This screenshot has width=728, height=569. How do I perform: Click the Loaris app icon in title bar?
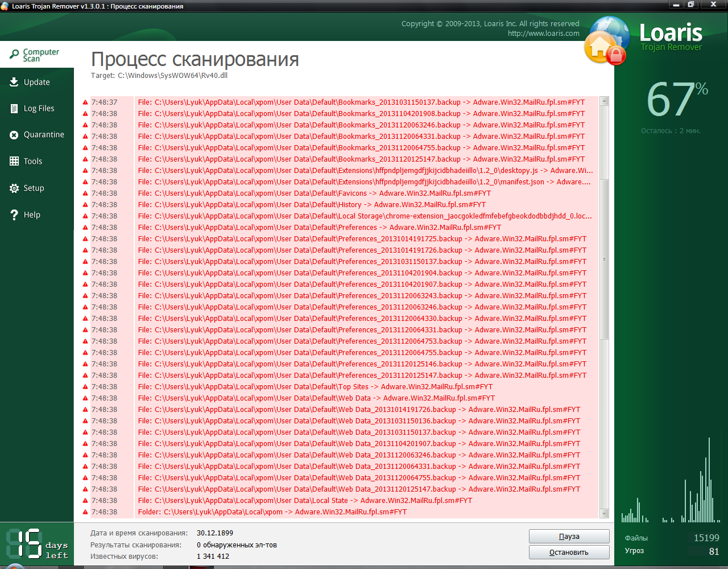[x=5, y=6]
